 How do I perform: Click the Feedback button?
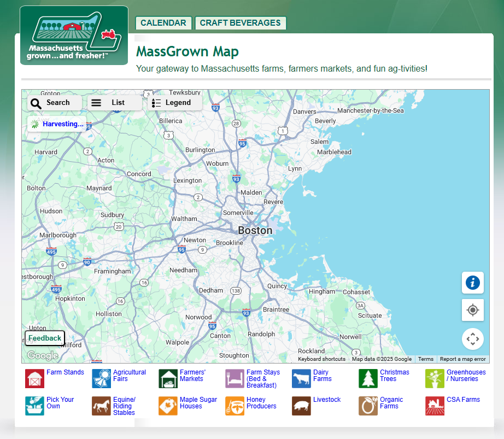point(45,338)
